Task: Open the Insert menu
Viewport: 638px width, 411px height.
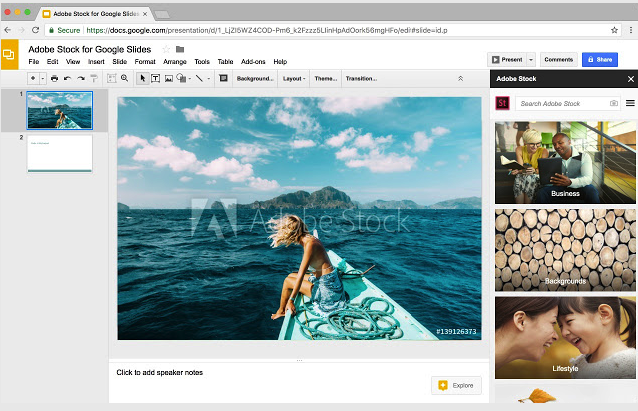Action: click(x=96, y=61)
